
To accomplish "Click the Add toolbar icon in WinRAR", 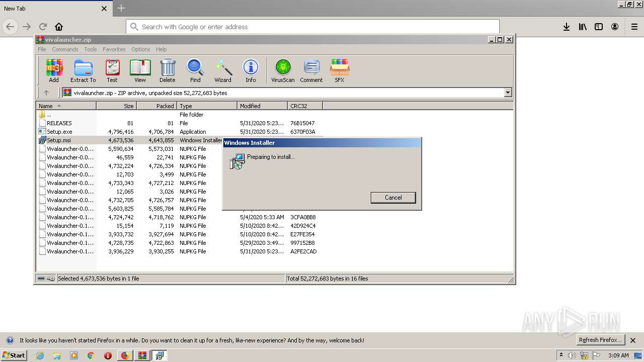I will coord(54,70).
